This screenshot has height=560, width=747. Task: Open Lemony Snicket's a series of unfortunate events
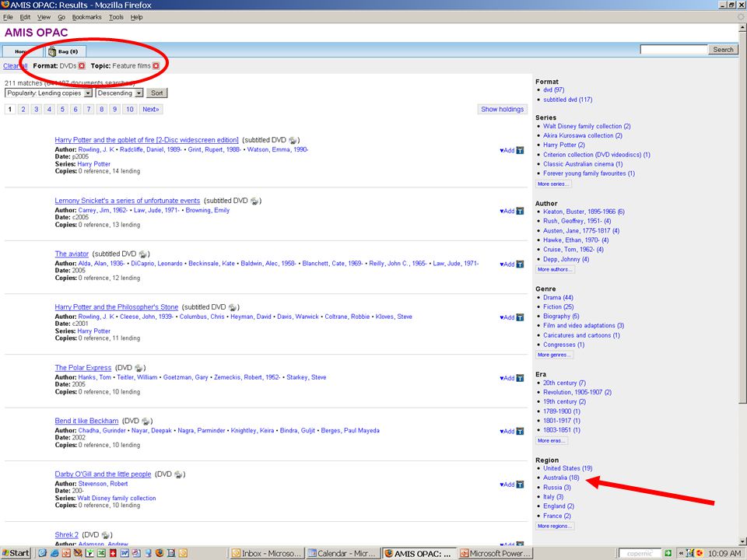[x=127, y=201]
